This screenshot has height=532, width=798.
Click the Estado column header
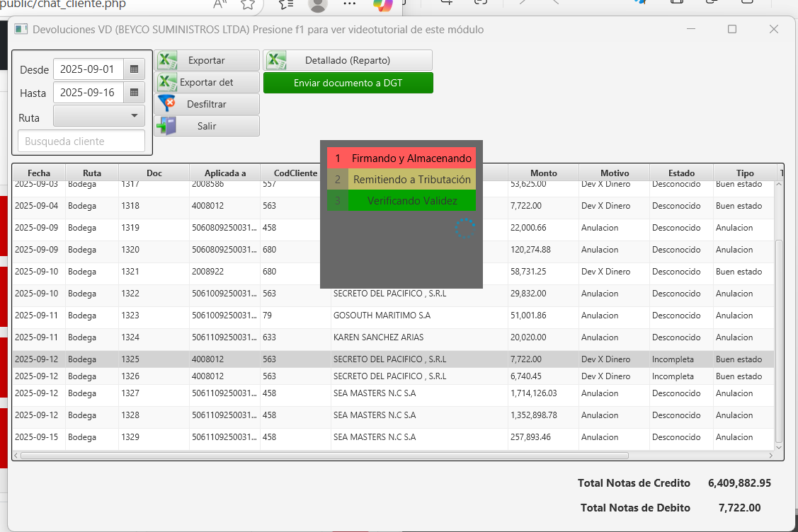(681, 173)
